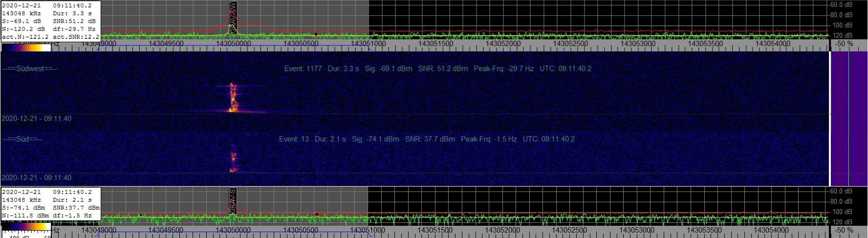Click the df:-29.7 Hz reading
Screen dimensions: 868x238
click(74, 29)
